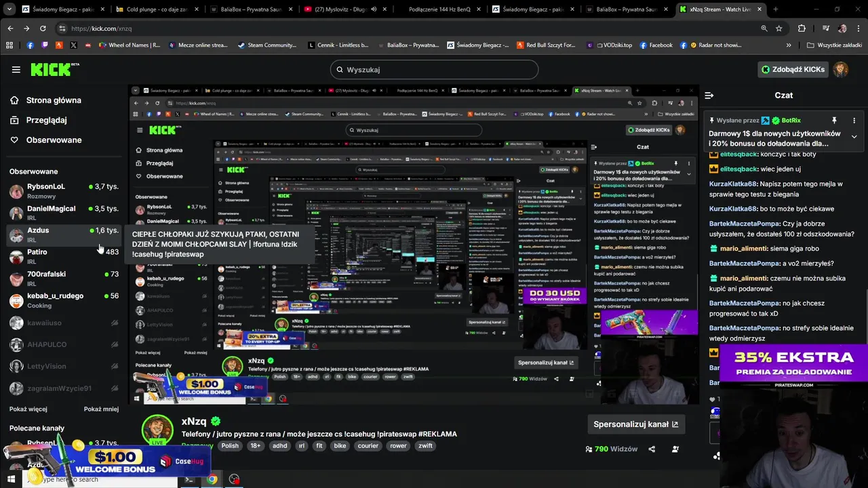Click Pokaż więcej under followed channels
Screen dimensions: 868x488
[28, 409]
